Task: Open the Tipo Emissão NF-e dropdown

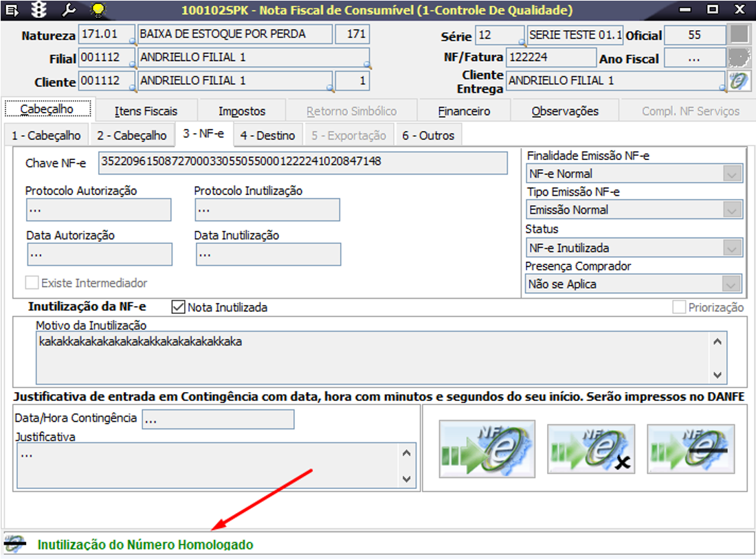Action: click(x=731, y=209)
